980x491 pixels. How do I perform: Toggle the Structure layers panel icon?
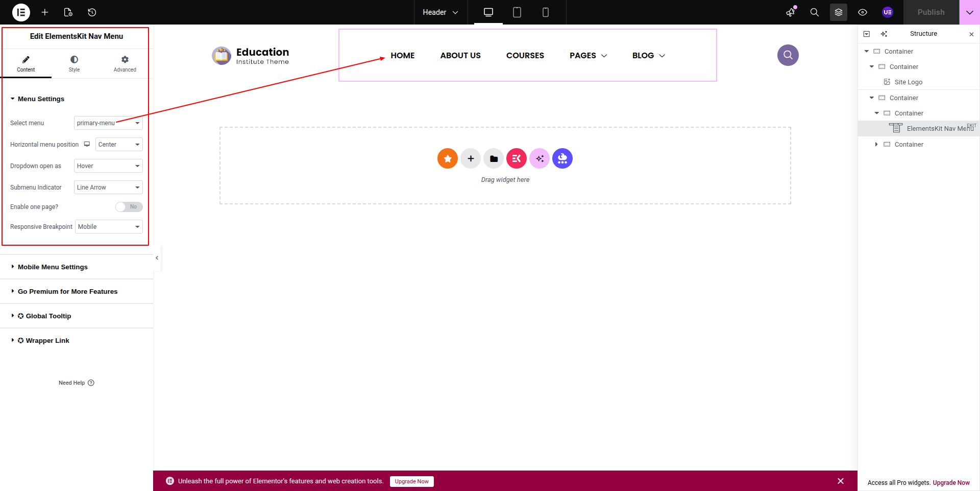(x=838, y=12)
